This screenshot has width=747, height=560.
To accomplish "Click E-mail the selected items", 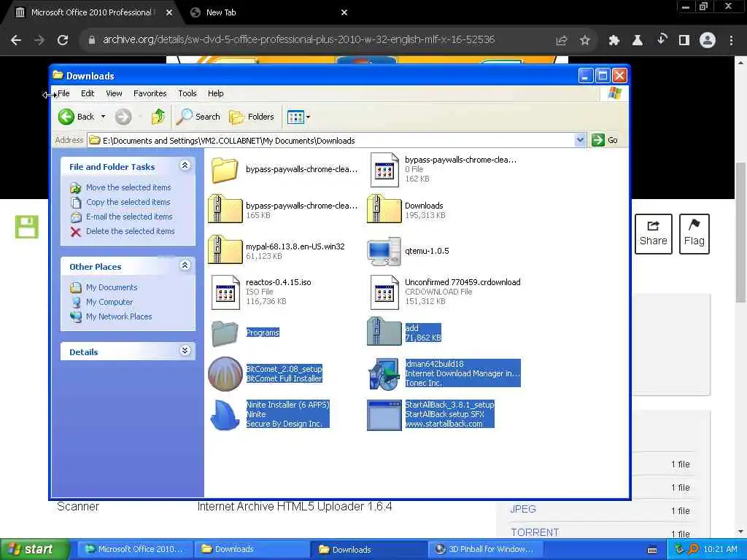I will click(129, 217).
